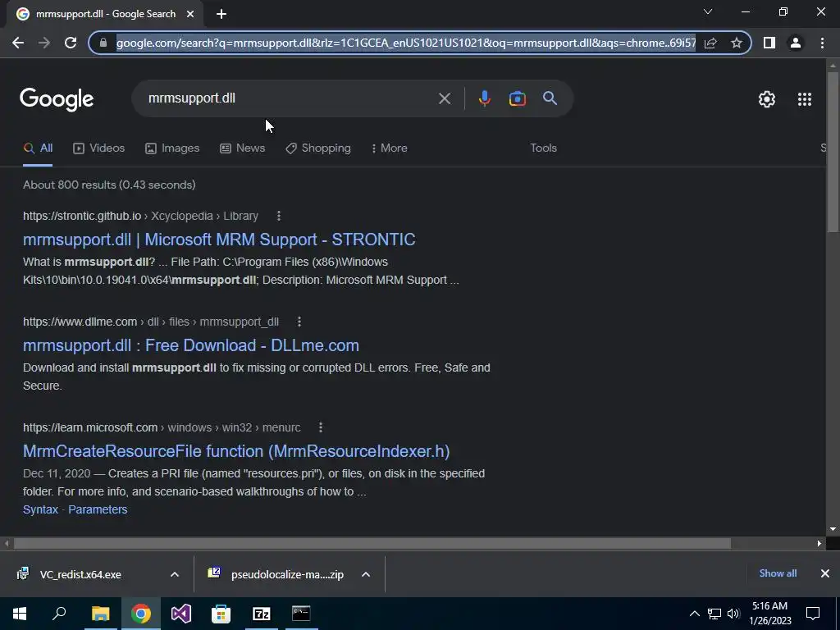
Task: Switch to Videos results
Action: [x=99, y=148]
